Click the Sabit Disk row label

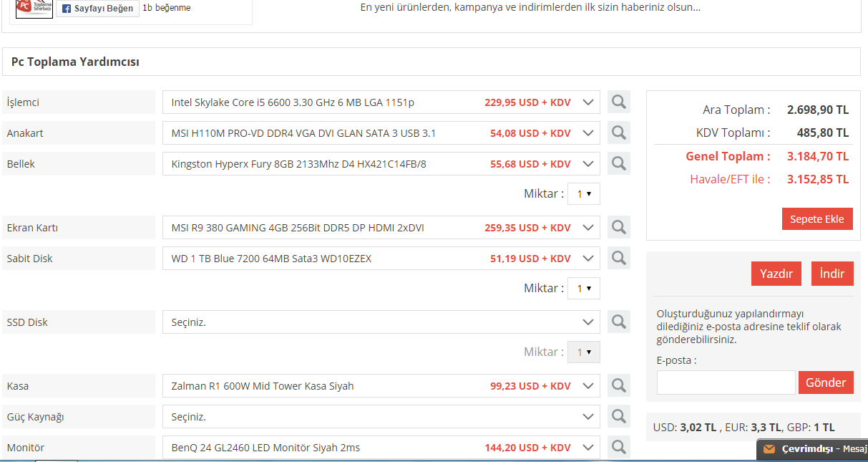[x=29, y=259]
